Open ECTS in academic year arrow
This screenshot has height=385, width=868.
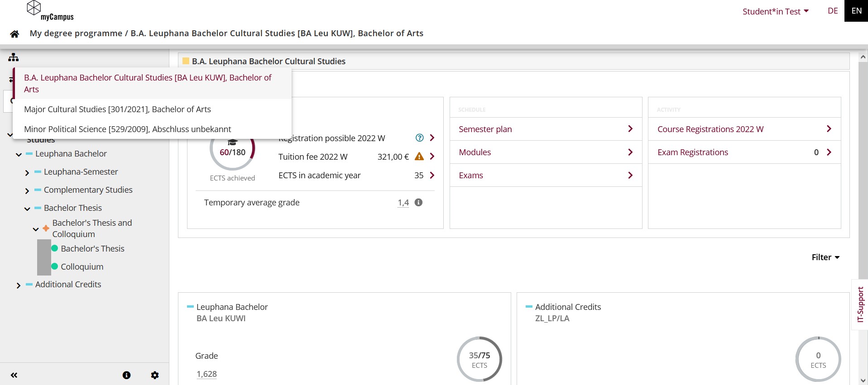pos(432,175)
